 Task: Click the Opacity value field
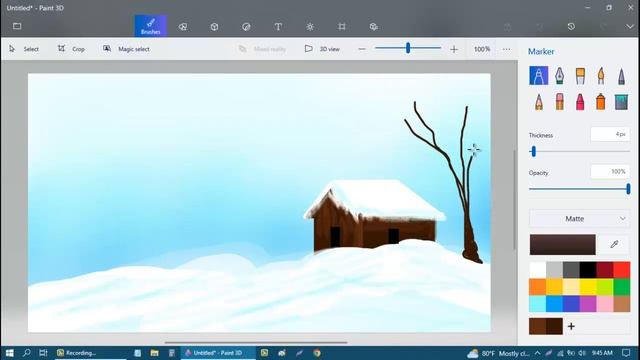[x=610, y=171]
